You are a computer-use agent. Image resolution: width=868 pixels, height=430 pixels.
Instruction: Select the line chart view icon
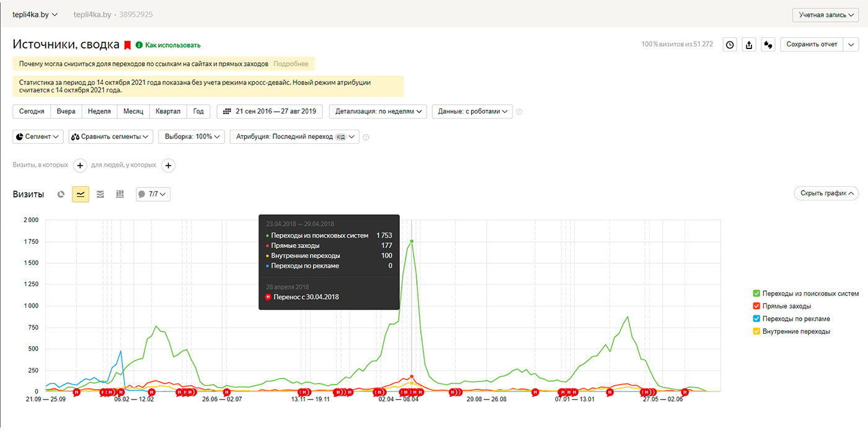point(81,194)
